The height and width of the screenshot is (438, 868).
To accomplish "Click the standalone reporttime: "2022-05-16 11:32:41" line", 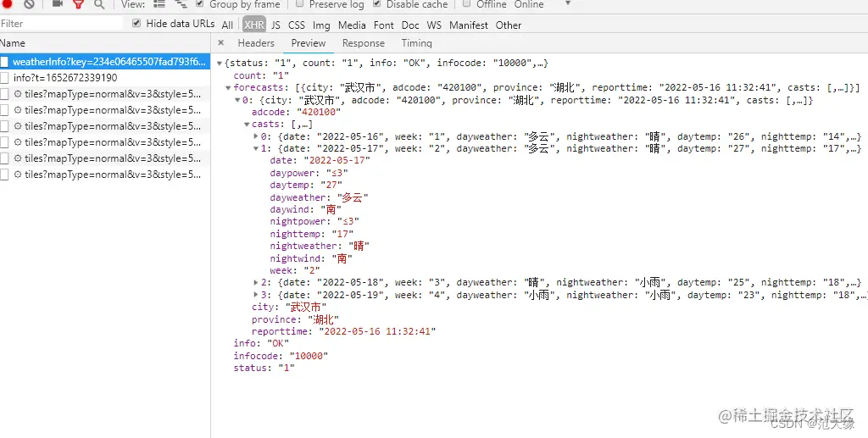I will [344, 330].
